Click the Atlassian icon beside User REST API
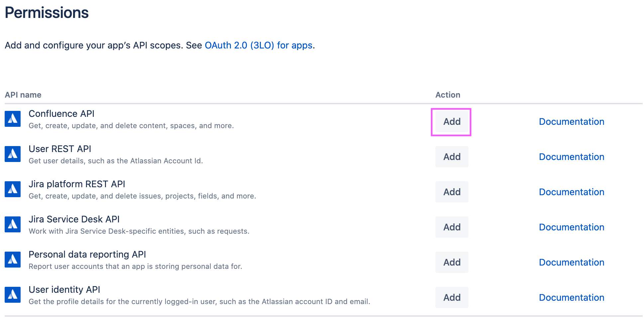The height and width of the screenshot is (318, 644). (13, 154)
